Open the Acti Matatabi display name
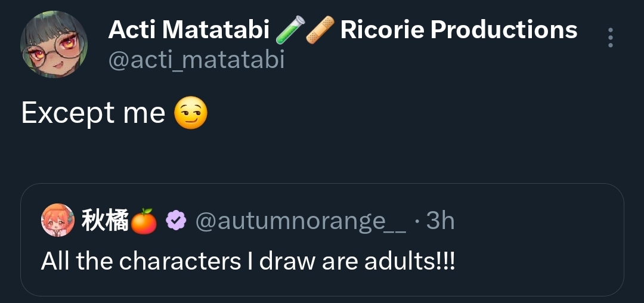 click(188, 30)
